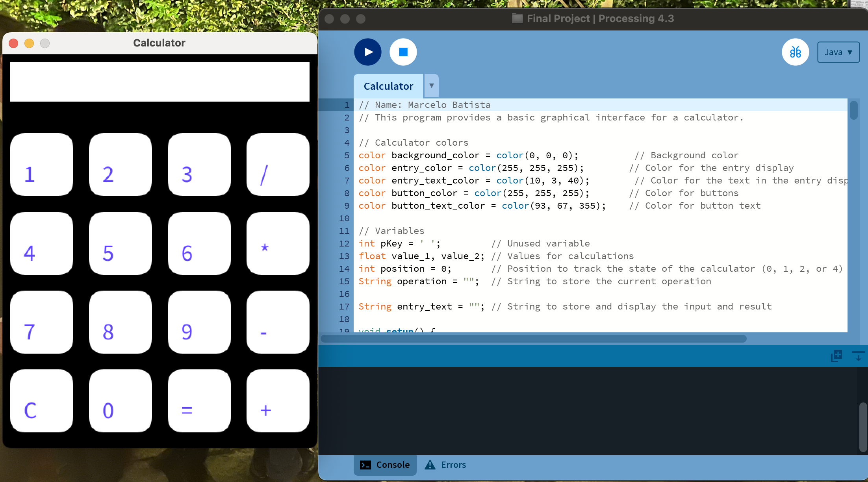
Task: Expand the tab menu arrow beside Calculator
Action: click(x=432, y=85)
